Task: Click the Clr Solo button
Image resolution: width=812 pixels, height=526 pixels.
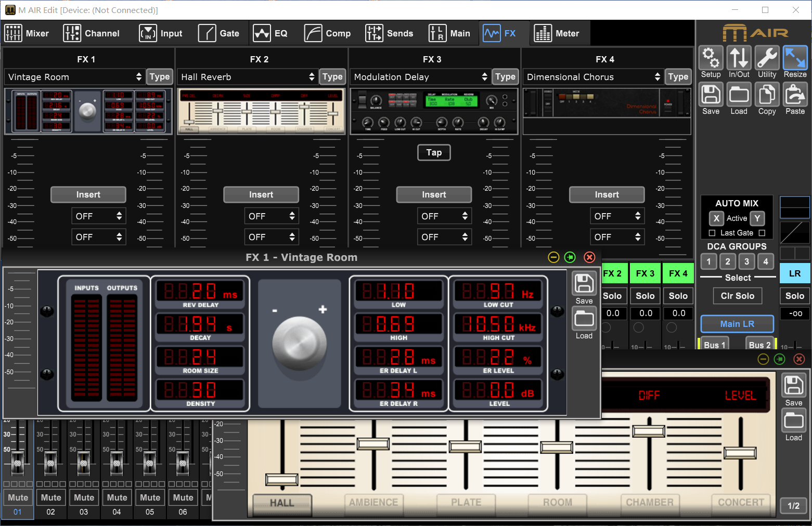Action: (x=737, y=296)
